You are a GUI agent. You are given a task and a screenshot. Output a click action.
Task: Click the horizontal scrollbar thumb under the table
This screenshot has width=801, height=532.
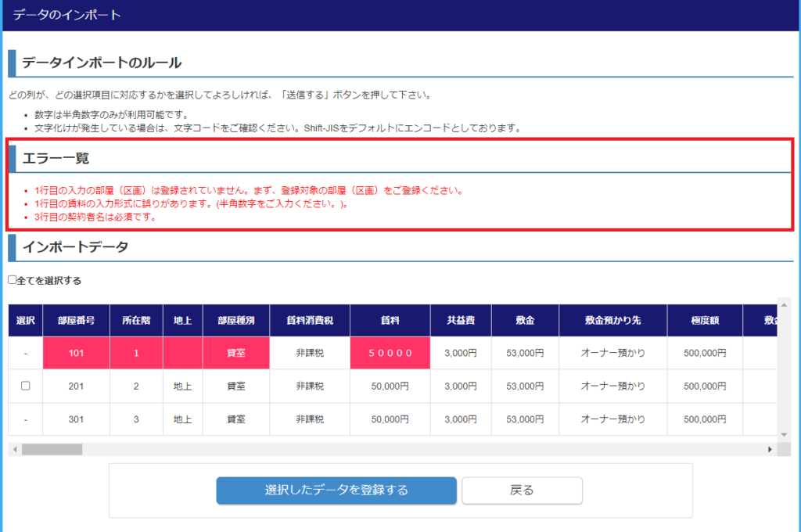point(52,449)
